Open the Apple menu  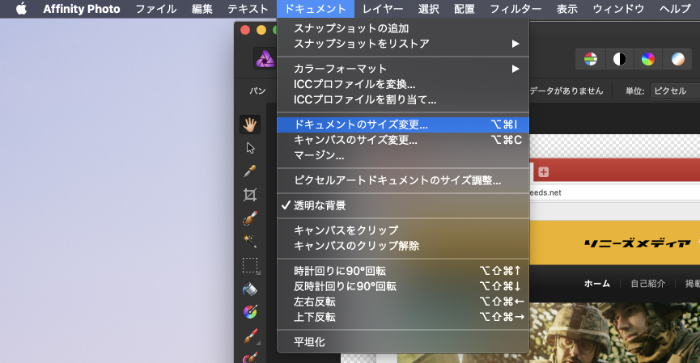21,9
